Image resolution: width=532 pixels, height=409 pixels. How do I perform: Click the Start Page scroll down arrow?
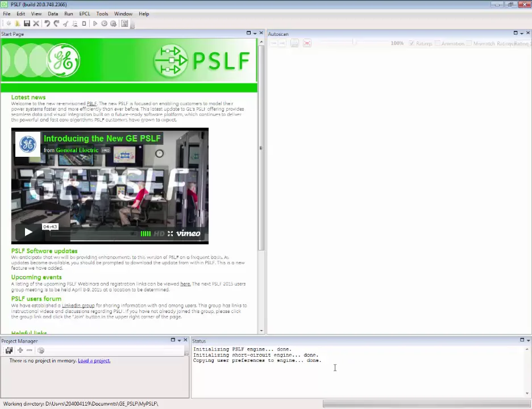(261, 331)
